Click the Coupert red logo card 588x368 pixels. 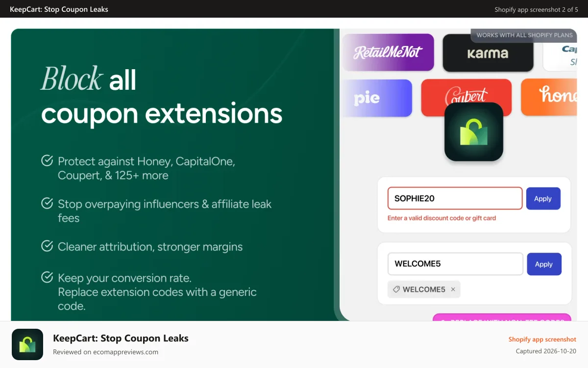[x=466, y=98]
